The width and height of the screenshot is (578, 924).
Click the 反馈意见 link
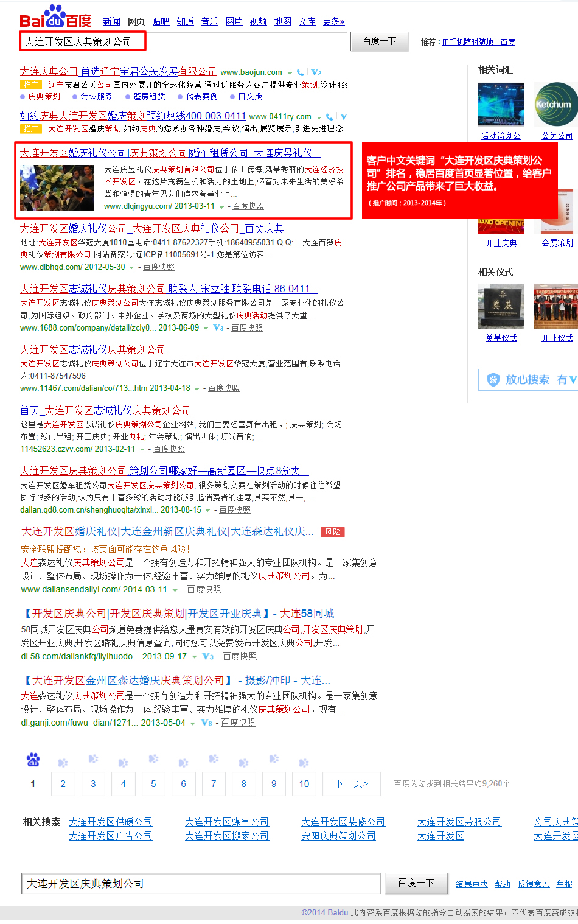coord(534,884)
